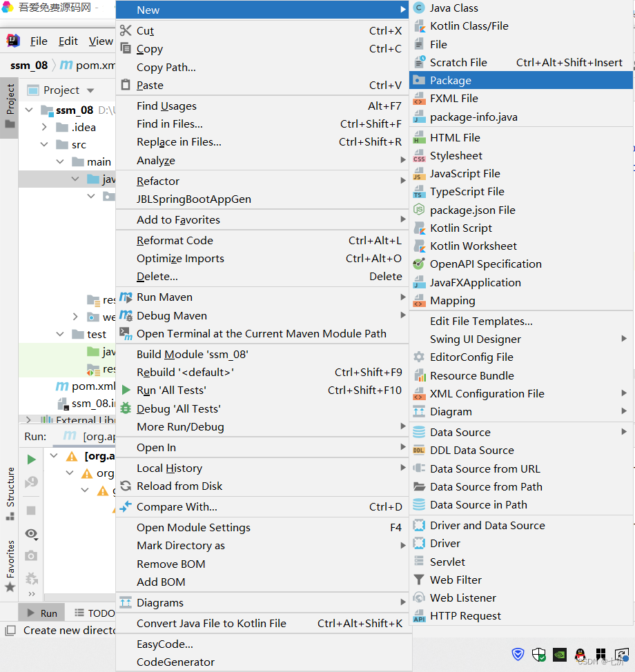
Task: Expand the External Libraries node
Action: click(28, 419)
